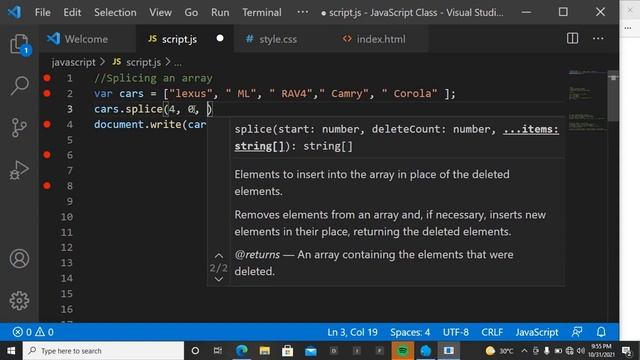Open Microsoft Edge from taskbar

pos(242,351)
